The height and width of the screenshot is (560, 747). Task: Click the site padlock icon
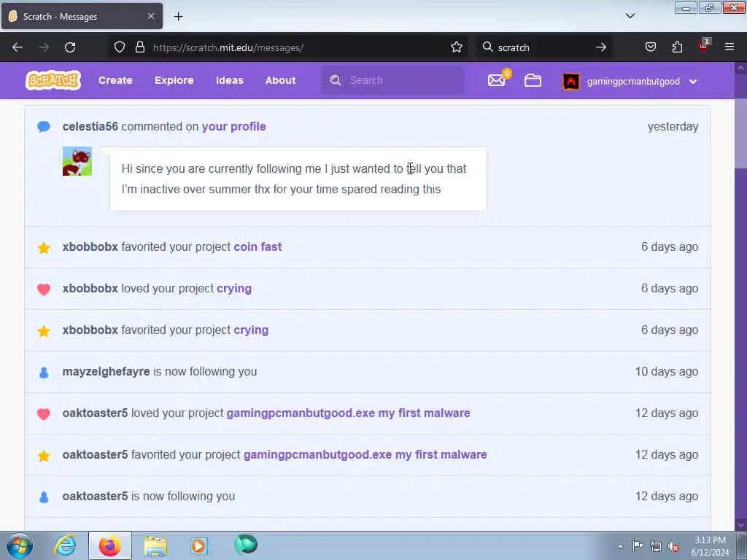[139, 47]
